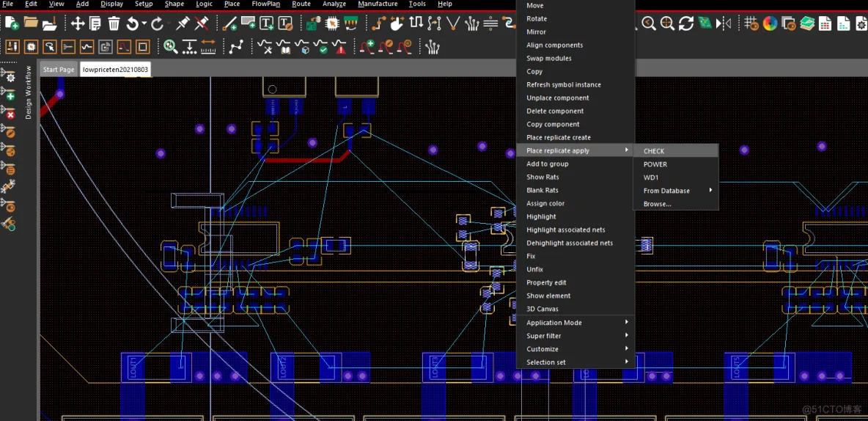Select the Slide hand tool

(x=397, y=23)
